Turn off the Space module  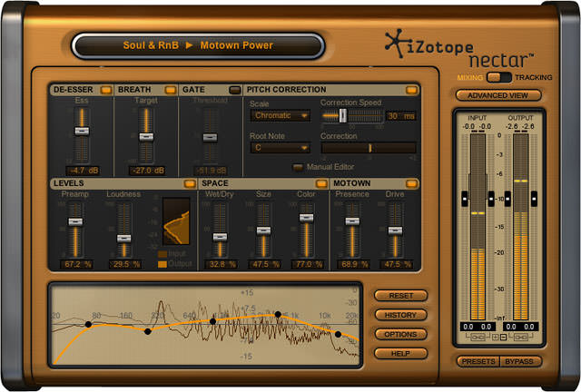point(321,184)
